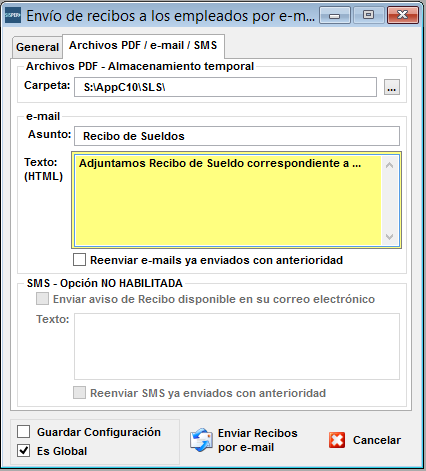Check Guardar Configuración box

[x=24, y=432]
